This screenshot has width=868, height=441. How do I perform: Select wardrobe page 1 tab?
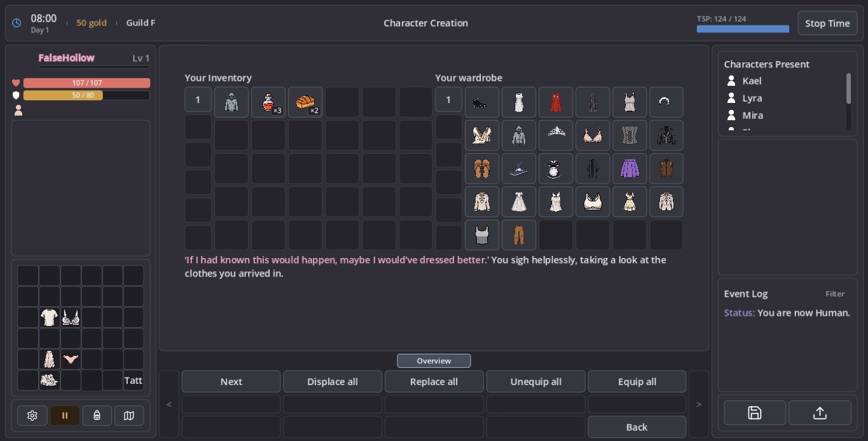click(448, 100)
